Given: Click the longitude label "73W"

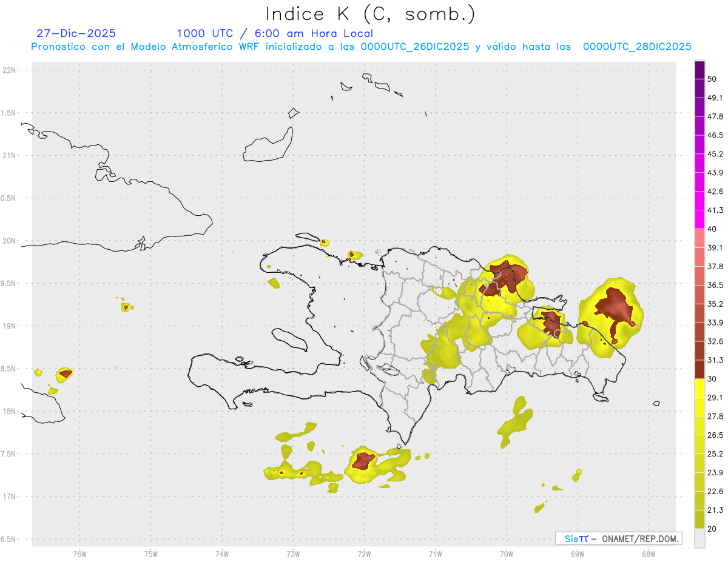Looking at the screenshot, I should 293,554.
